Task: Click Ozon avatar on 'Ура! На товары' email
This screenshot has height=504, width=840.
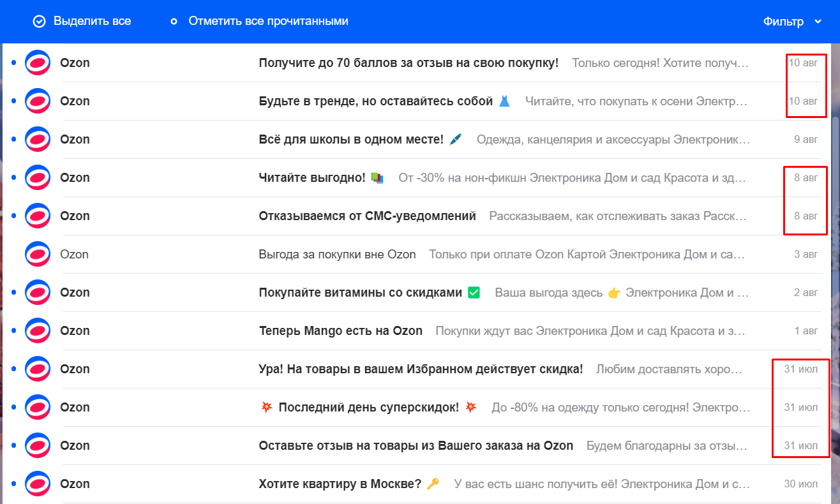Action: pos(38,369)
